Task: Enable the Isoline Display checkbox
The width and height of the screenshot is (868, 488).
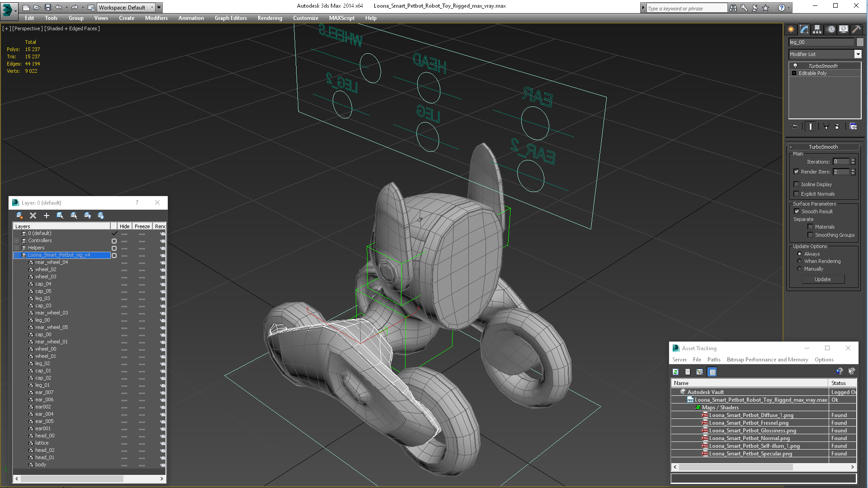Action: 797,184
